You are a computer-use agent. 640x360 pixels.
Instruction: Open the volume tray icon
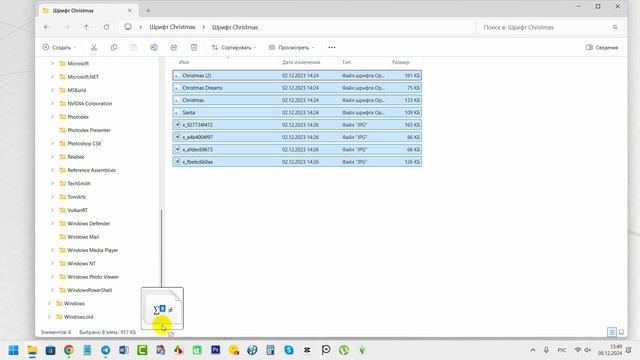tap(588, 350)
